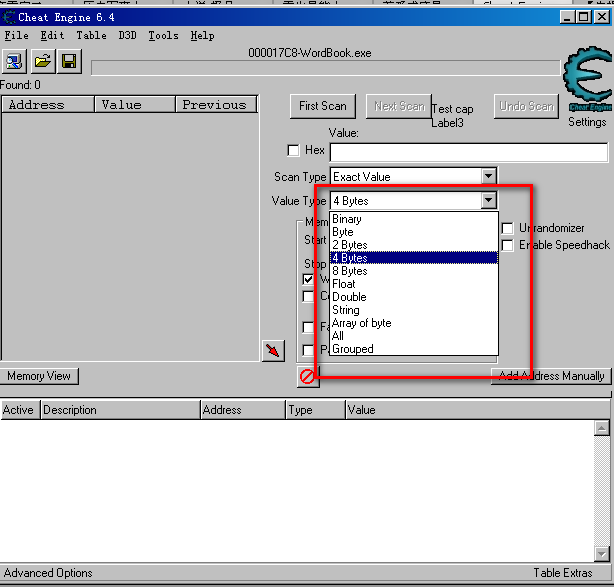Click the Description column header
The width and height of the screenshot is (614, 587).
pyautogui.click(x=120, y=410)
